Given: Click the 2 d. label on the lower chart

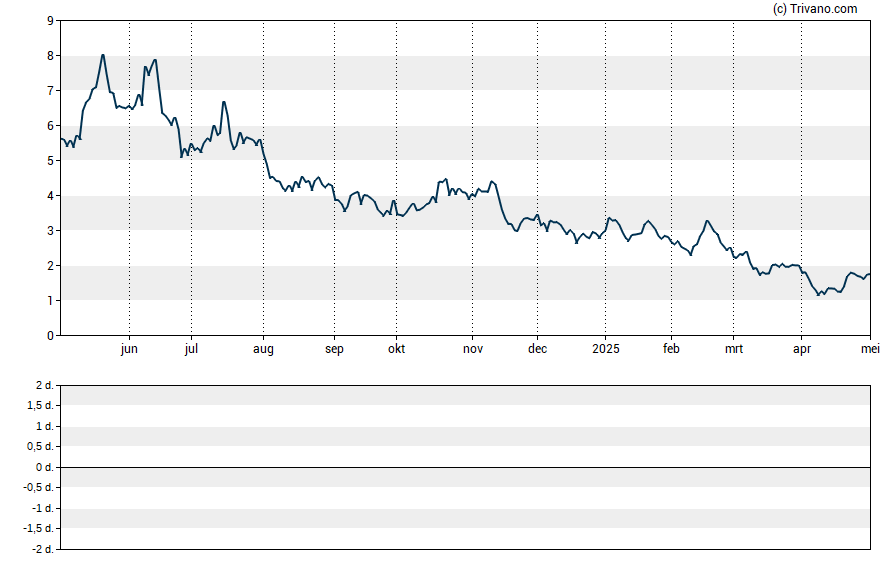Looking at the screenshot, I should click(44, 386).
